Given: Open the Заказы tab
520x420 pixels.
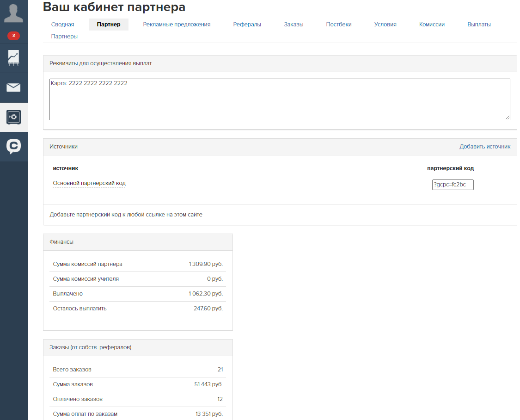Looking at the screenshot, I should pyautogui.click(x=294, y=25).
